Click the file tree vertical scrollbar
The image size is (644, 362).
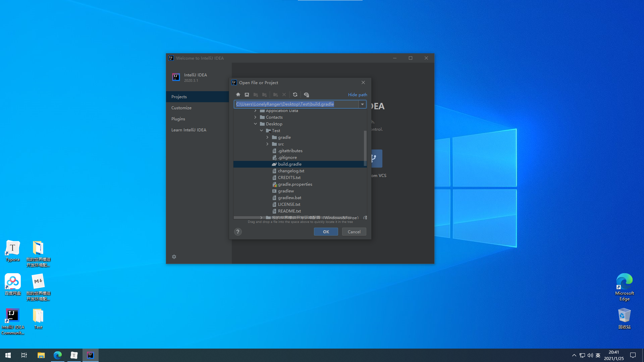365,147
